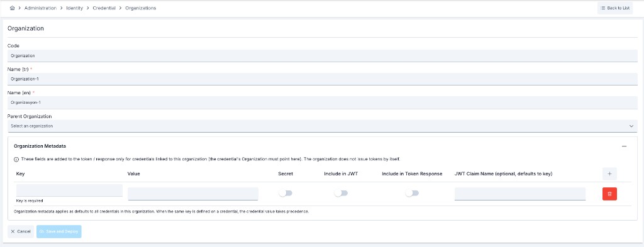Focus the metadata Value input field
Viewport: 644px width, 247px height.
pos(193,194)
